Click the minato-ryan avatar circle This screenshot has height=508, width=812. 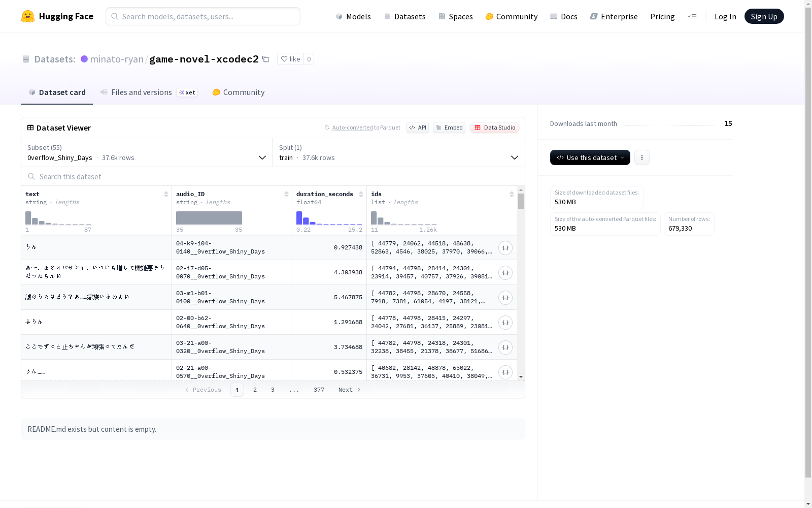point(84,59)
